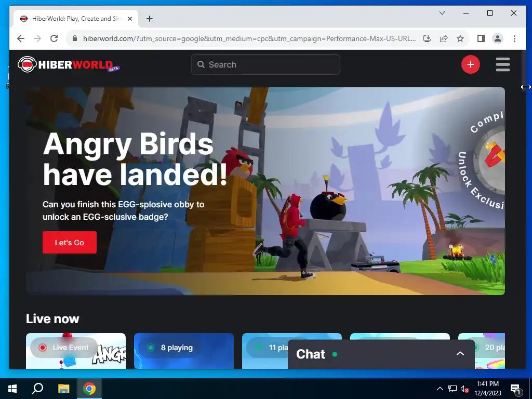Open the 20 playing game card
The width and height of the screenshot is (532, 399).
point(489,351)
